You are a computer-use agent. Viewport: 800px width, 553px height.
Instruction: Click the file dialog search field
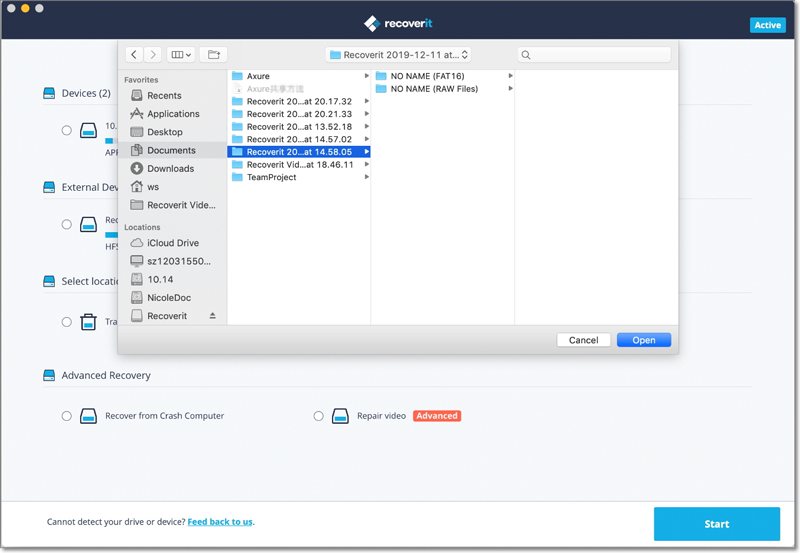[594, 55]
